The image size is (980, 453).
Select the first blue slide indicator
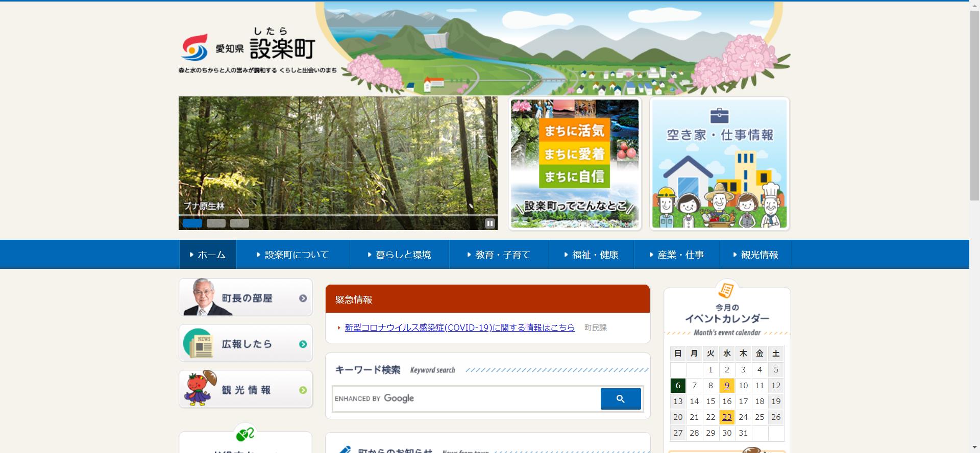click(x=192, y=223)
